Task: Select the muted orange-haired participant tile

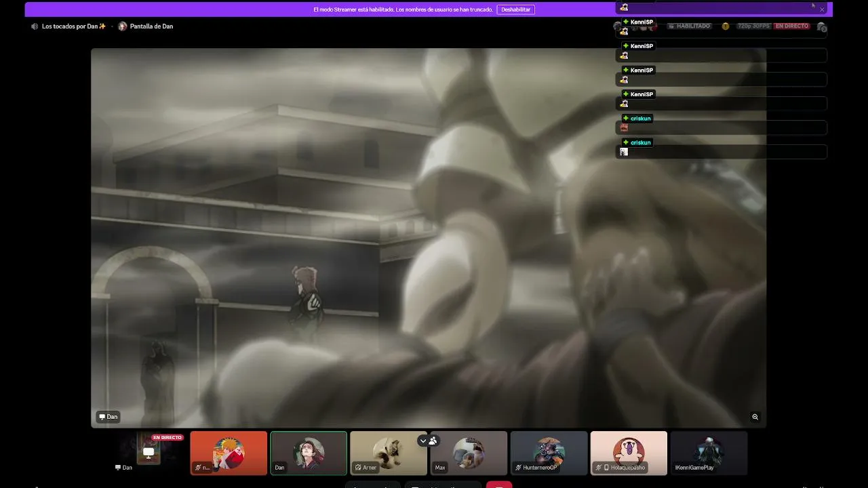Action: tap(229, 453)
